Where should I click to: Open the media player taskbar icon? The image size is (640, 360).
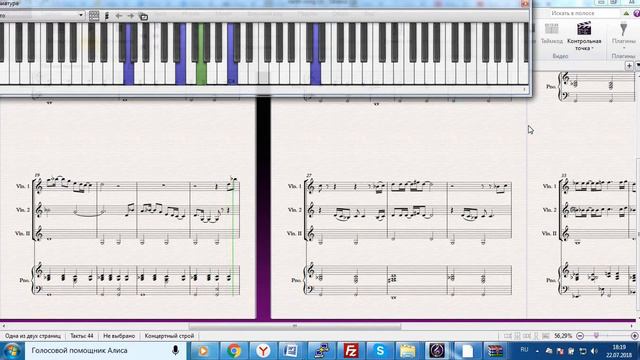203,351
